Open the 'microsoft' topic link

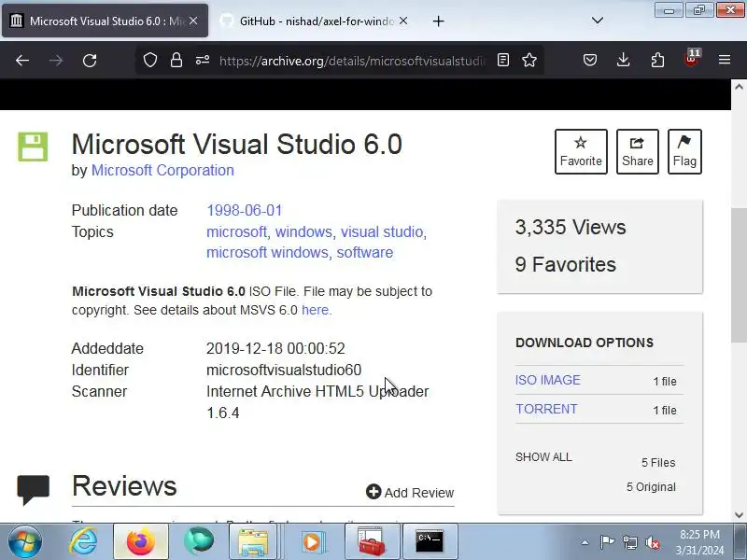coord(236,231)
